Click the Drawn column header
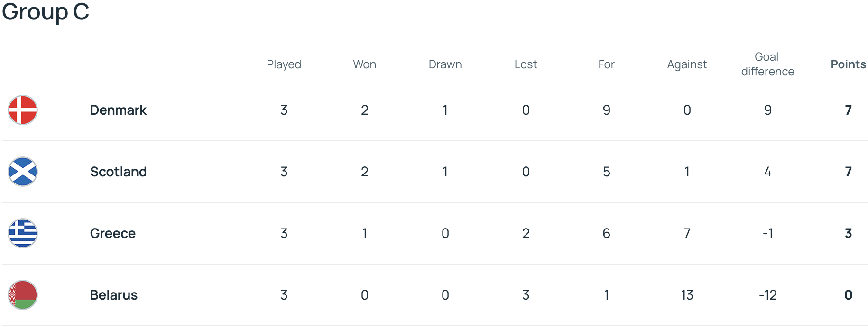Image resolution: width=868 pixels, height=330 pixels. pyautogui.click(x=445, y=64)
